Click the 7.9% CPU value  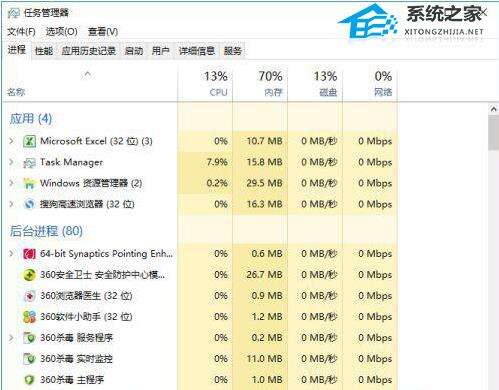[217, 162]
